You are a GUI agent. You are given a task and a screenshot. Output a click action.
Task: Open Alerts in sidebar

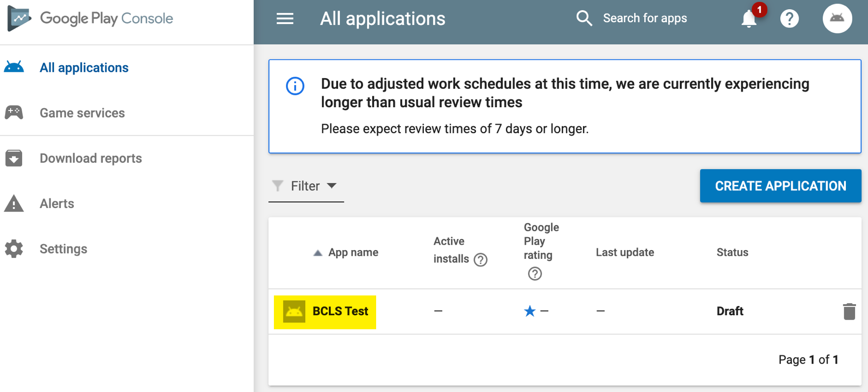coord(57,204)
